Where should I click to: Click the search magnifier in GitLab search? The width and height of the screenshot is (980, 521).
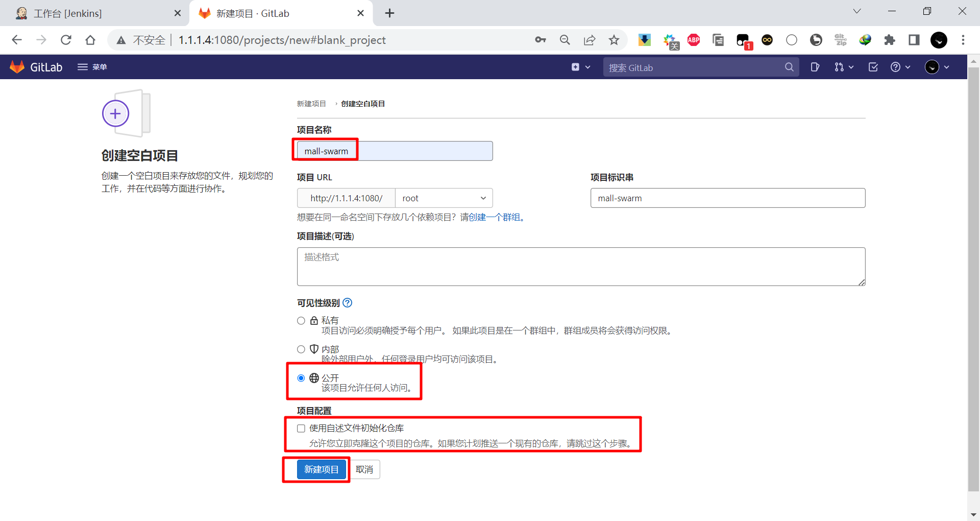point(789,67)
